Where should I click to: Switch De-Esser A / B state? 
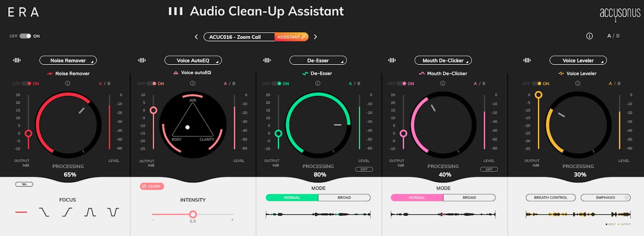coord(355,83)
